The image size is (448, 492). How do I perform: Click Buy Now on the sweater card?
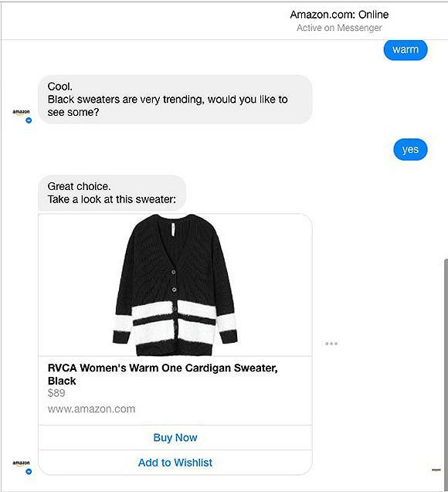[175, 438]
